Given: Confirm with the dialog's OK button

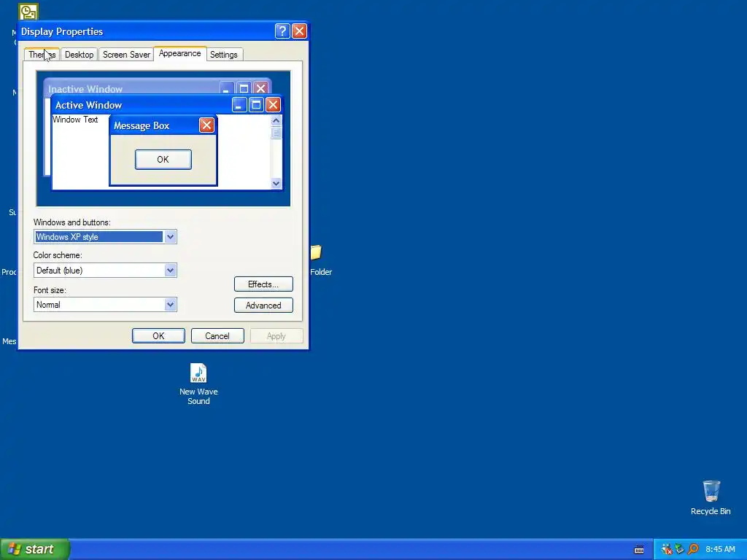Looking at the screenshot, I should (x=158, y=335).
